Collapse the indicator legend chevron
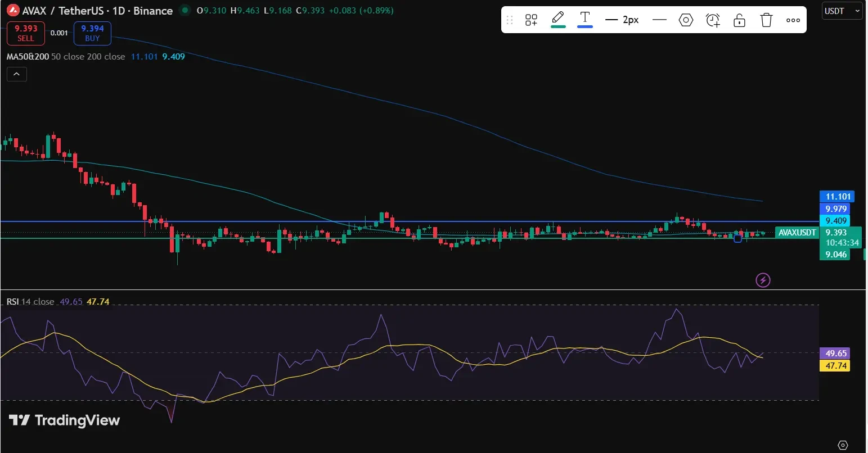The image size is (868, 453). coord(17,74)
